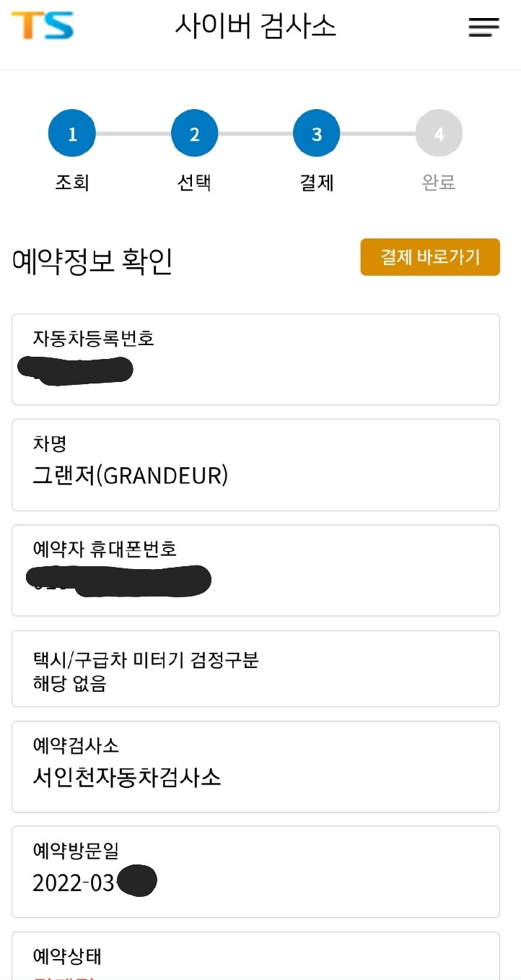Select step 3 circle 결제
Screen dimensions: 521x980
[x=317, y=134]
